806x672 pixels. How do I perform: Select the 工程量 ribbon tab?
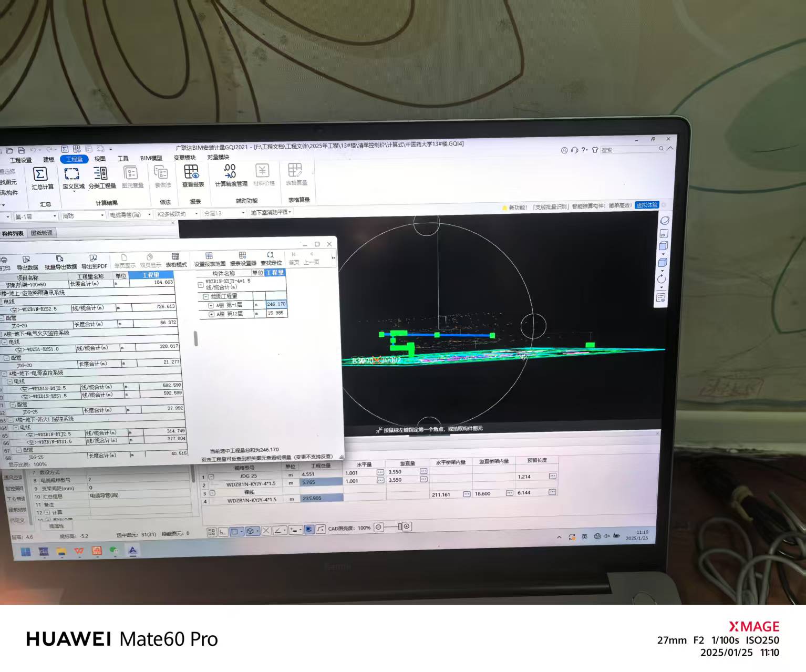pyautogui.click(x=74, y=159)
